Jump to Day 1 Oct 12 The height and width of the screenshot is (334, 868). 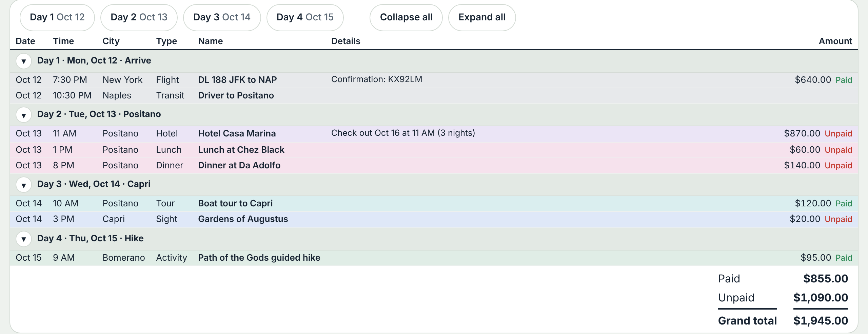click(57, 17)
